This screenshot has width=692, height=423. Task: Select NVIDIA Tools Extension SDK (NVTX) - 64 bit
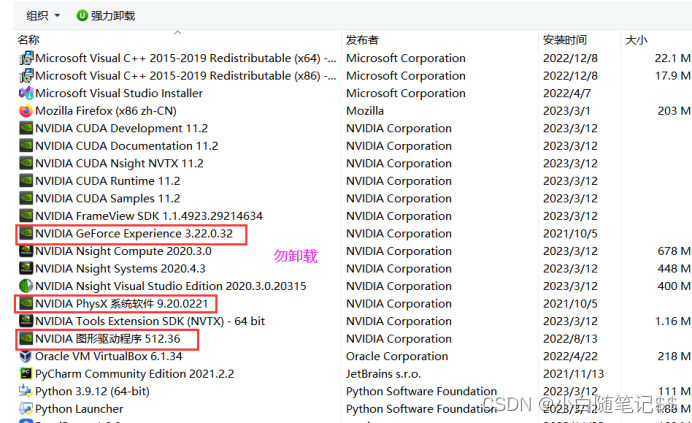150,321
